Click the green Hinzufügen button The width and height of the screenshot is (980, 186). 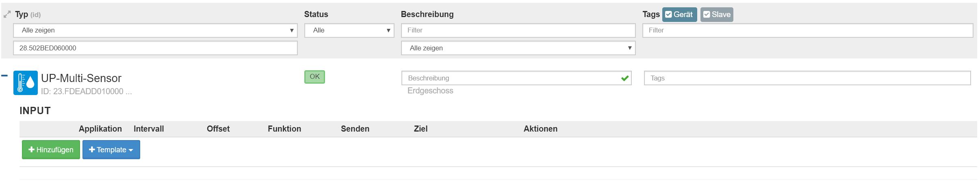coord(51,149)
